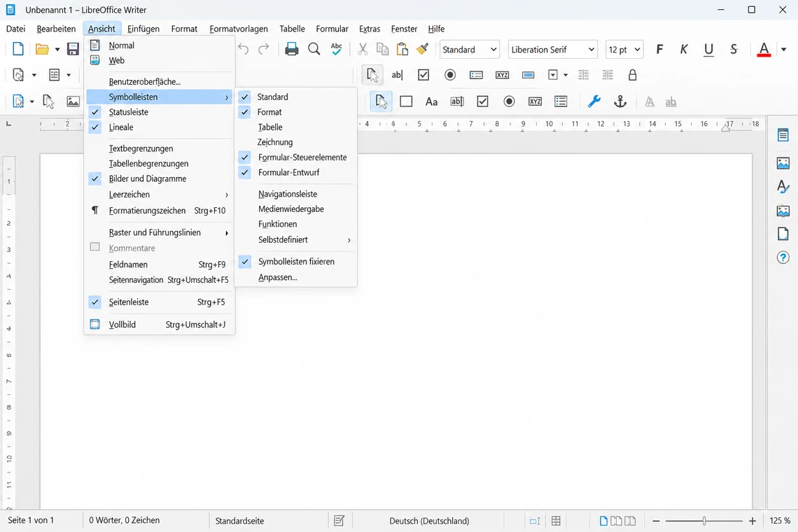798x532 pixels.
Task: Click Deutsch (Deutschland) language in status bar
Action: tap(429, 521)
